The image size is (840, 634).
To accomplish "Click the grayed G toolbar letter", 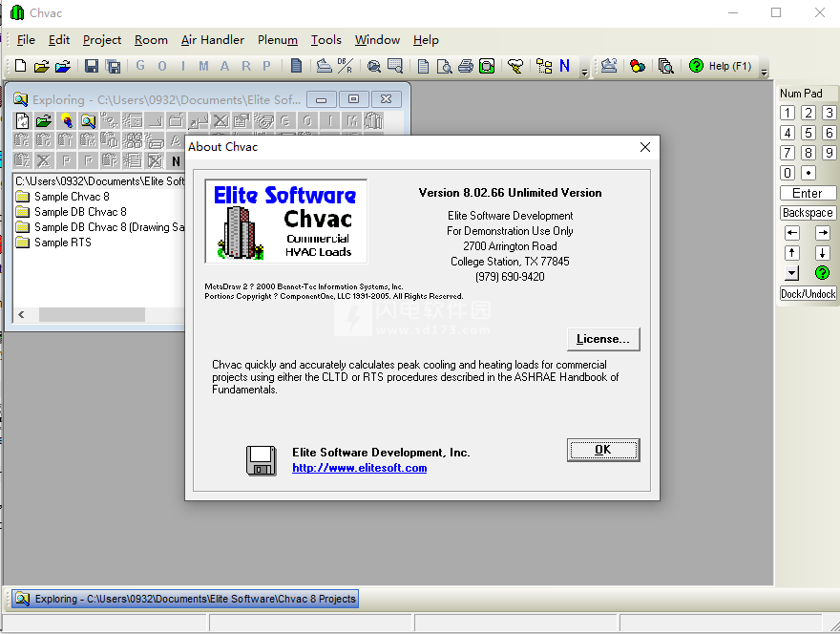I will [140, 66].
